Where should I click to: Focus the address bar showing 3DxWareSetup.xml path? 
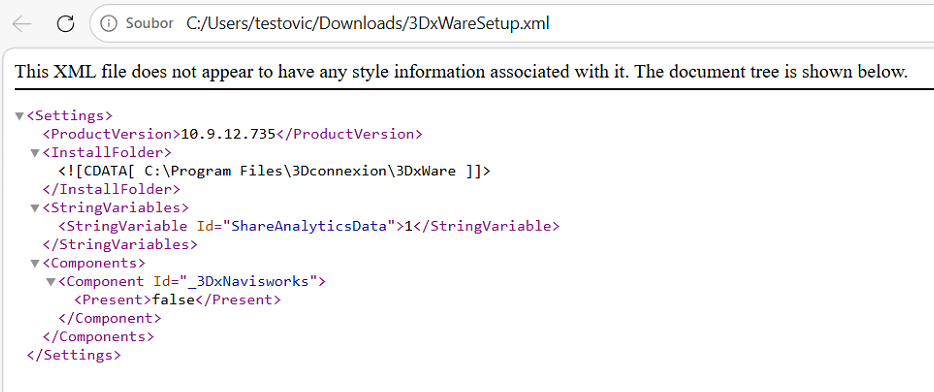point(368,23)
